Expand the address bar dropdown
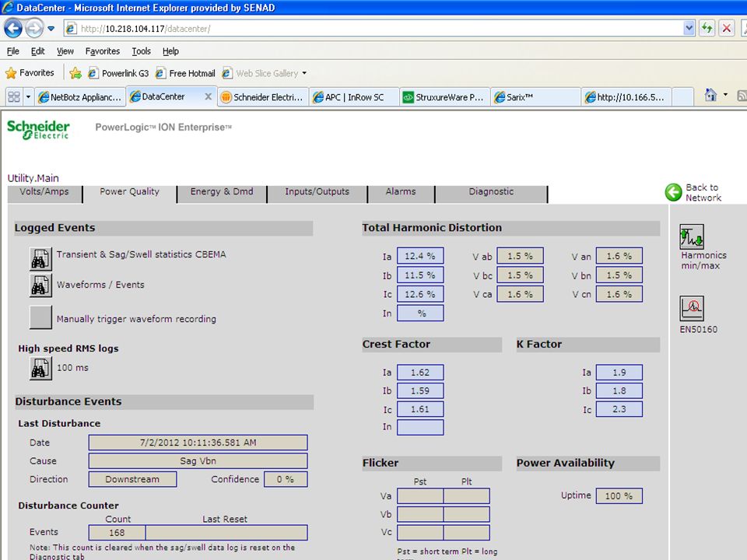 pyautogui.click(x=689, y=29)
